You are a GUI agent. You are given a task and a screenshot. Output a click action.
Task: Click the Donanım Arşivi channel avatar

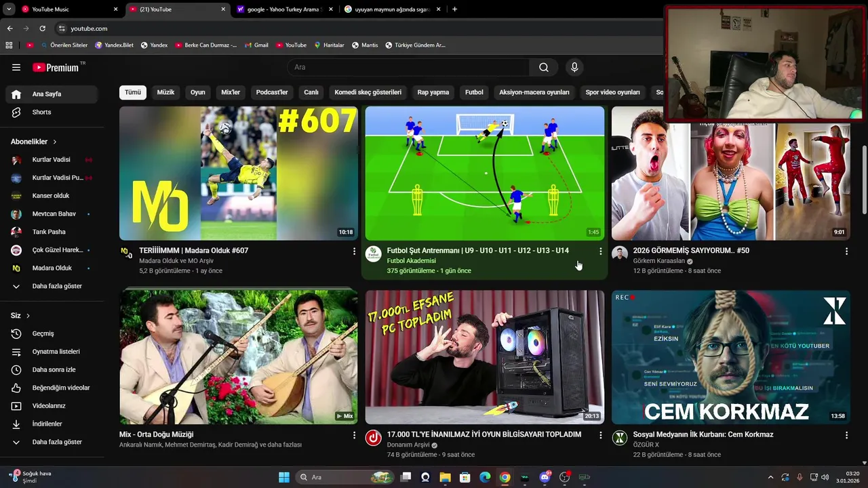[374, 438]
